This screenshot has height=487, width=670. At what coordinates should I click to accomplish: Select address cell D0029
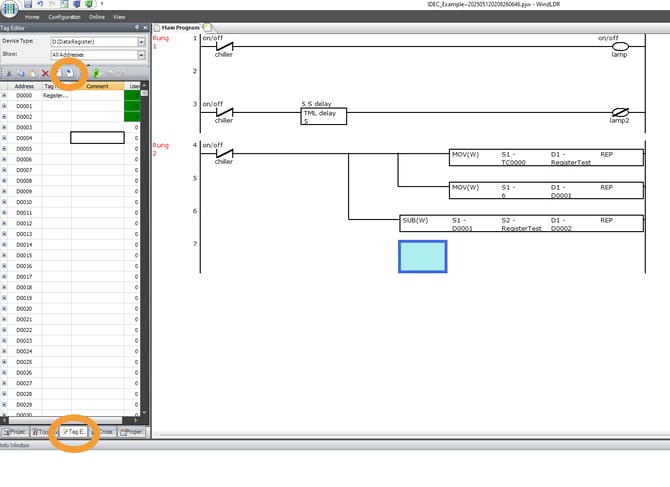[24, 405]
